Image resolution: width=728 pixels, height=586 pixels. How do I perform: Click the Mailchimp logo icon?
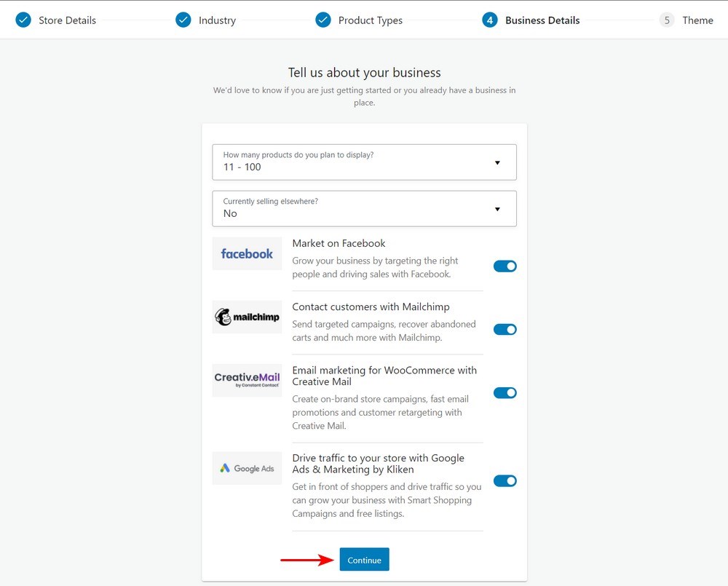point(247,317)
